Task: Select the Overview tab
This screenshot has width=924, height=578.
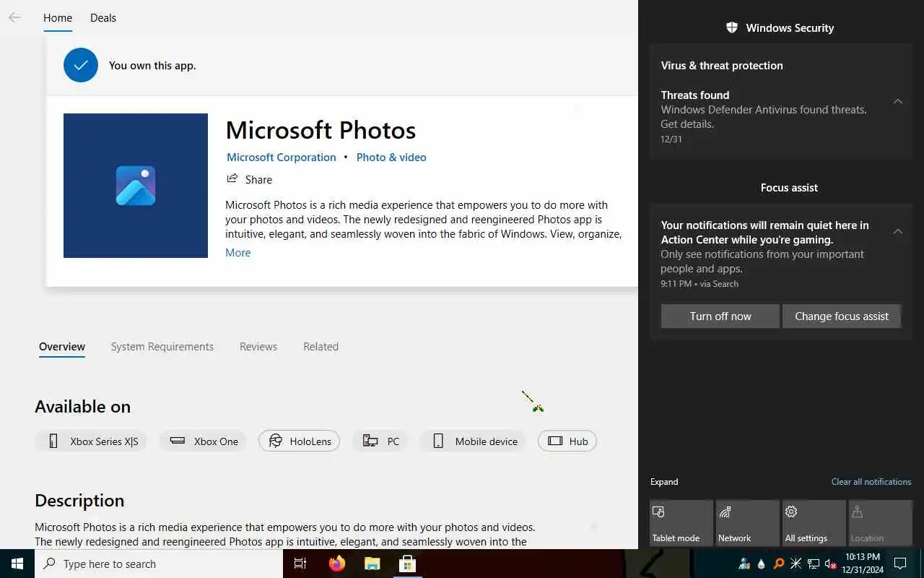Action: 62,347
